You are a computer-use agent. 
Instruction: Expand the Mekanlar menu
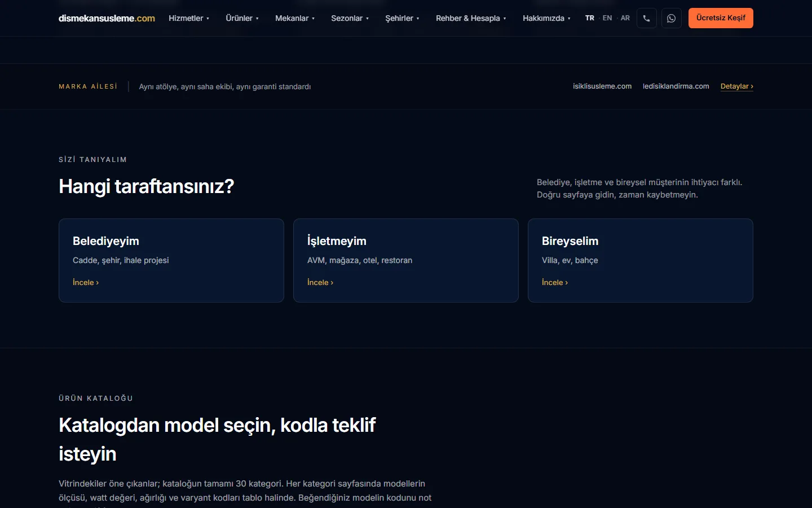coord(295,18)
